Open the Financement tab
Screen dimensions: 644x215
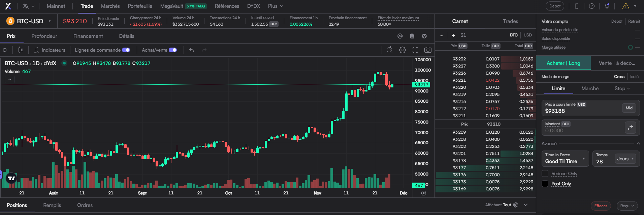pos(88,36)
